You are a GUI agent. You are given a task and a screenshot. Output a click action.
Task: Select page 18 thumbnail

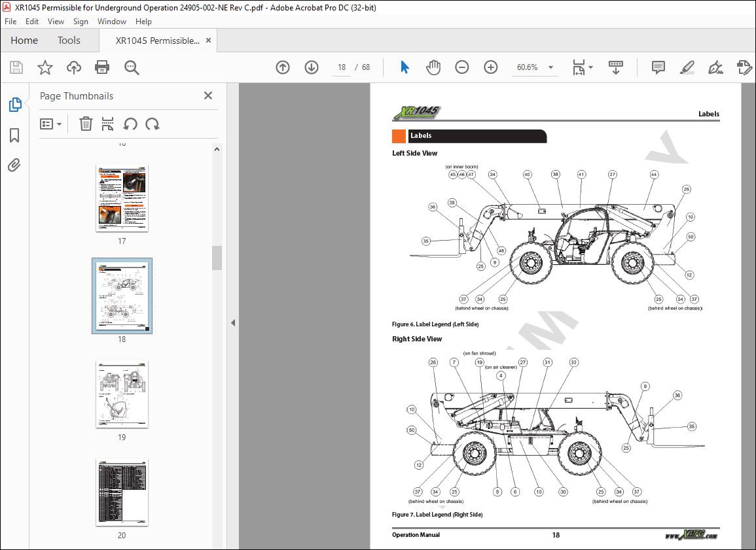tap(122, 296)
